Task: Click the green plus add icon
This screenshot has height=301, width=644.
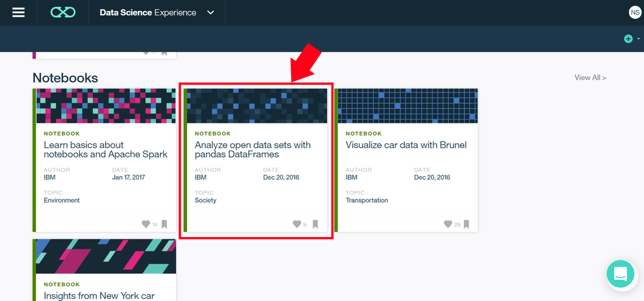Action: (628, 39)
